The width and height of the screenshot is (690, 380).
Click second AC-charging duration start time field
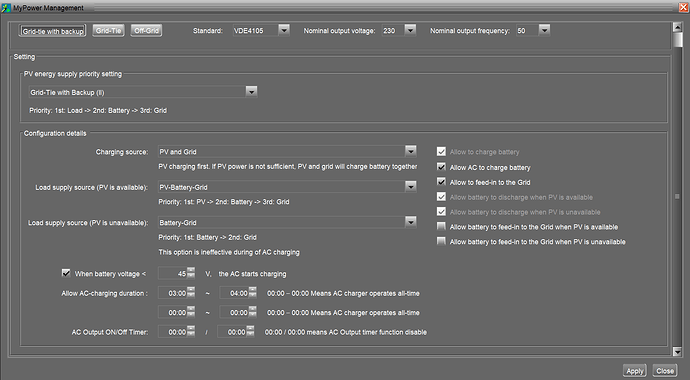point(172,312)
